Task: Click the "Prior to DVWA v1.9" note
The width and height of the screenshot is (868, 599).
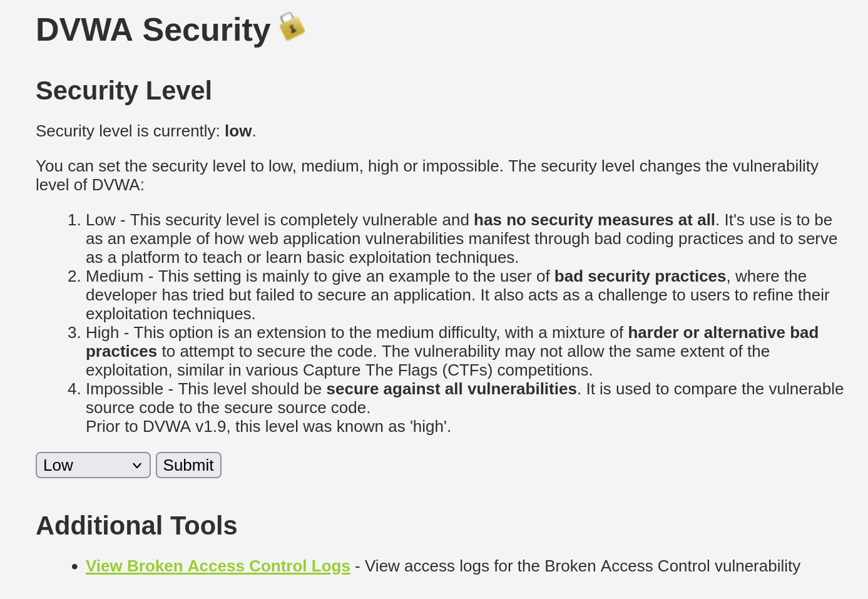Action: 268,426
